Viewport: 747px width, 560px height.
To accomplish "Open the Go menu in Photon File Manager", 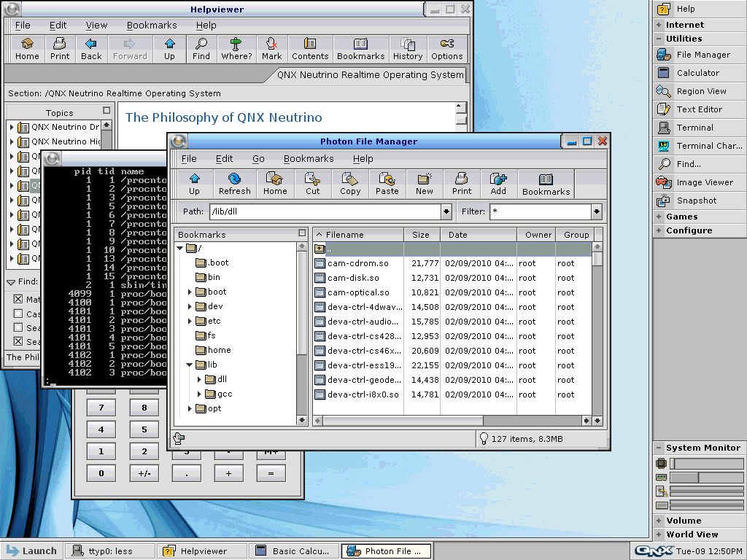I will coord(258,158).
